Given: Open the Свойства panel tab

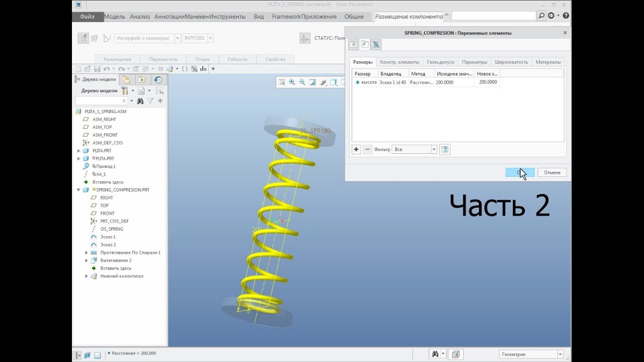Looking at the screenshot, I should [275, 59].
